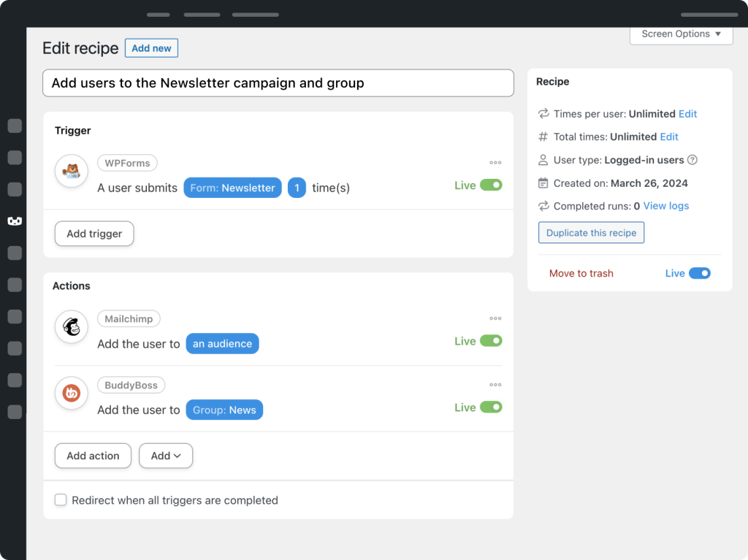Viewport: 748px width, 560px height.
Task: Click the recipe title input field
Action: point(278,83)
